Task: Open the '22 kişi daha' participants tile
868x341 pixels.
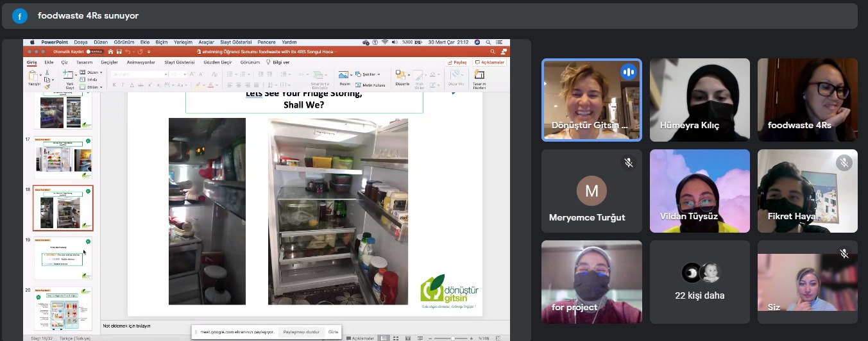Action: (x=699, y=282)
